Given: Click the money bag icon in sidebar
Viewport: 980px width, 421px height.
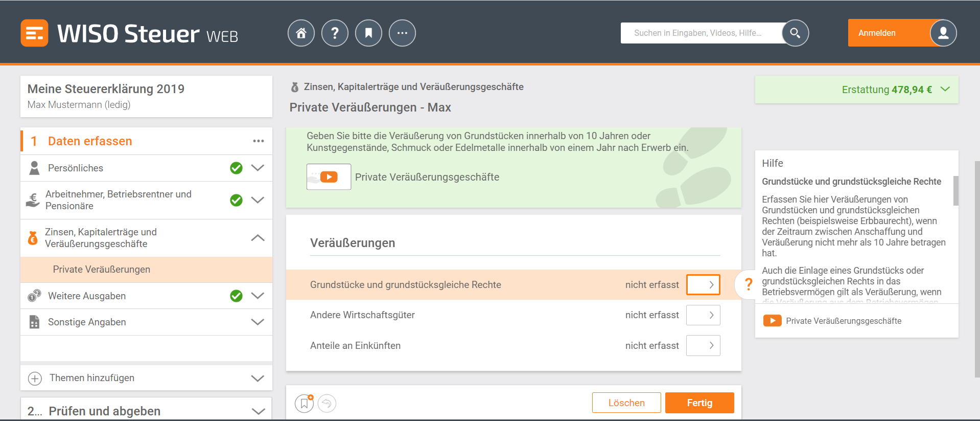Looking at the screenshot, I should pyautogui.click(x=33, y=238).
